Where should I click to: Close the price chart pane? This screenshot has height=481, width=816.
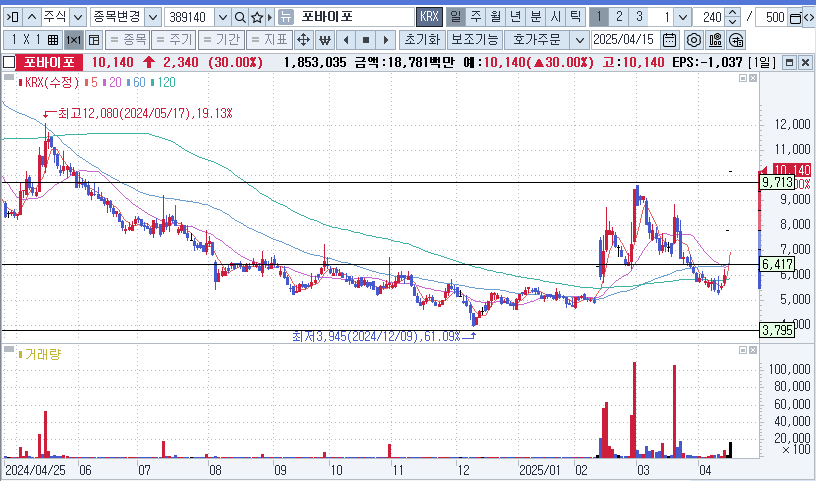(753, 78)
